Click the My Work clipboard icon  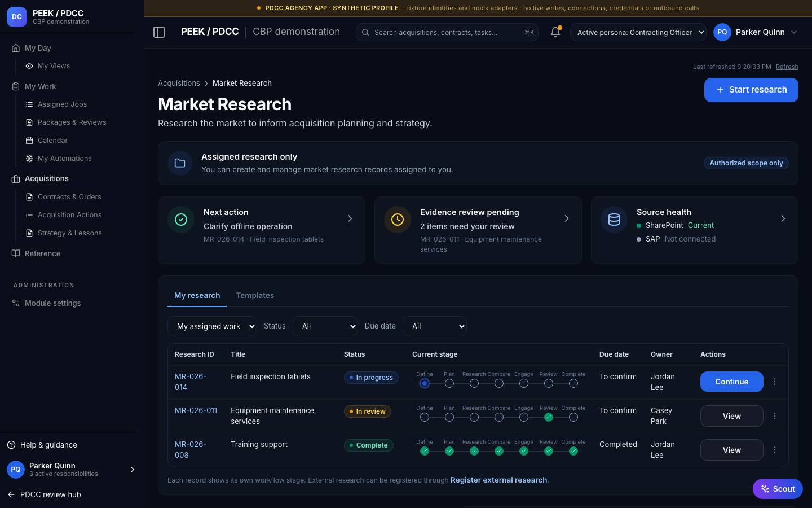coord(16,86)
